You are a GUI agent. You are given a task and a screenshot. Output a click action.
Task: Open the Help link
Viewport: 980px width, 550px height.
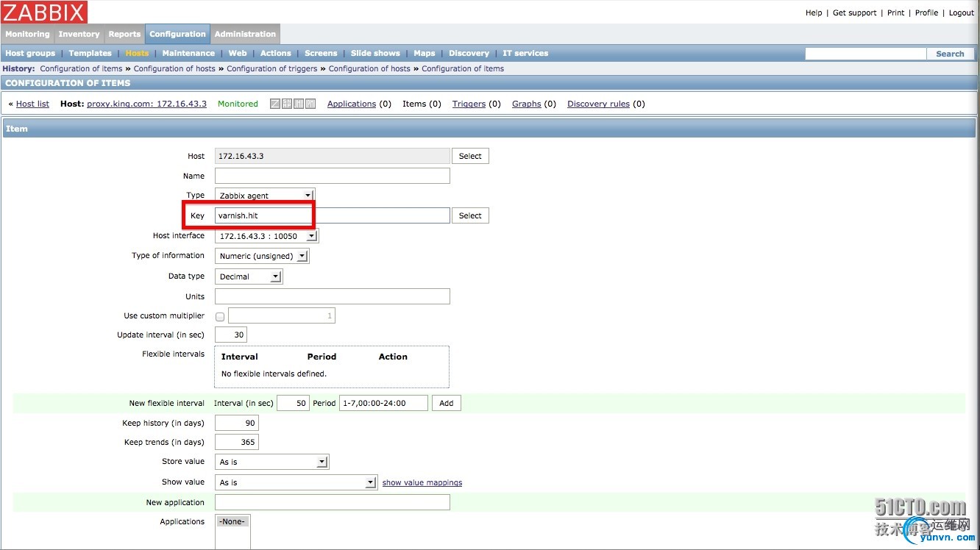(814, 12)
